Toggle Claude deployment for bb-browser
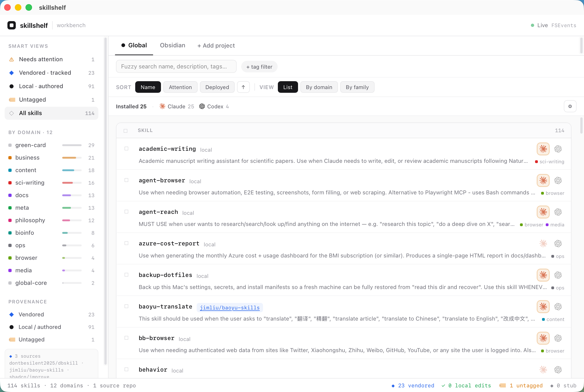This screenshot has width=584, height=392. click(x=543, y=338)
